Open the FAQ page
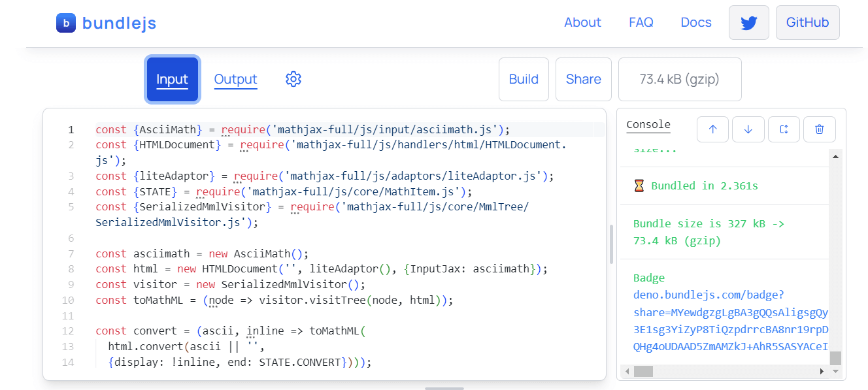Viewport: 868px width, 390px height. (641, 22)
